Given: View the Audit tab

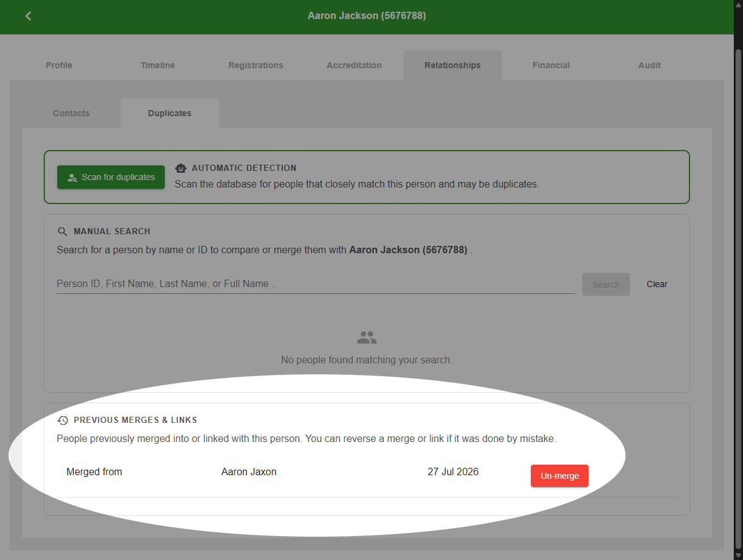Looking at the screenshot, I should point(650,65).
